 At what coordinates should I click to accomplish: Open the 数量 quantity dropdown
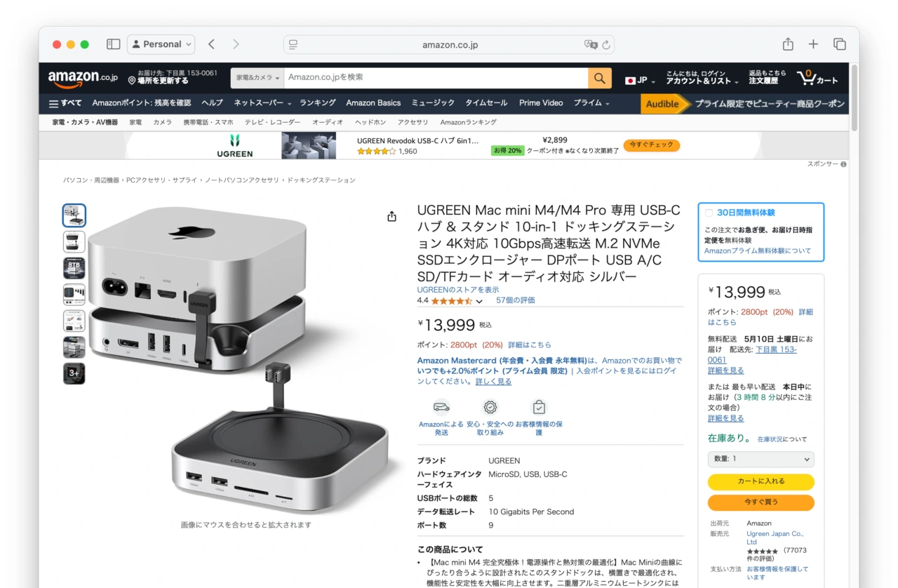760,459
